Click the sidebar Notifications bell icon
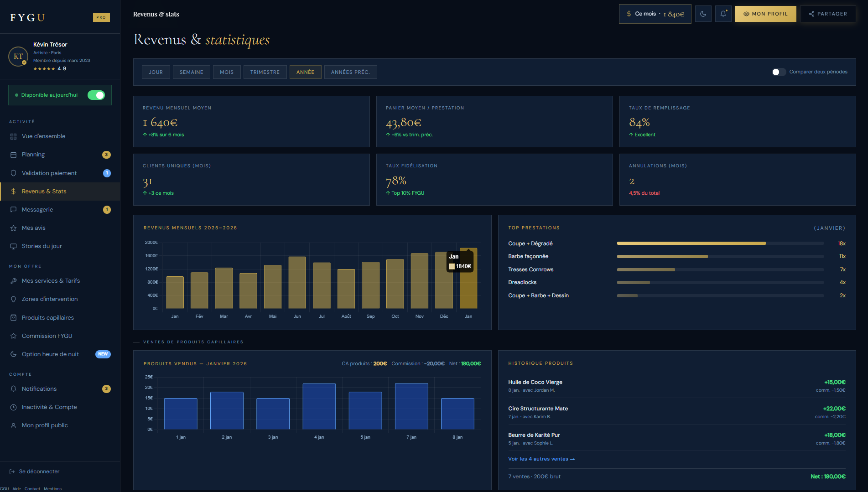Image resolution: width=868 pixels, height=492 pixels. click(x=13, y=389)
